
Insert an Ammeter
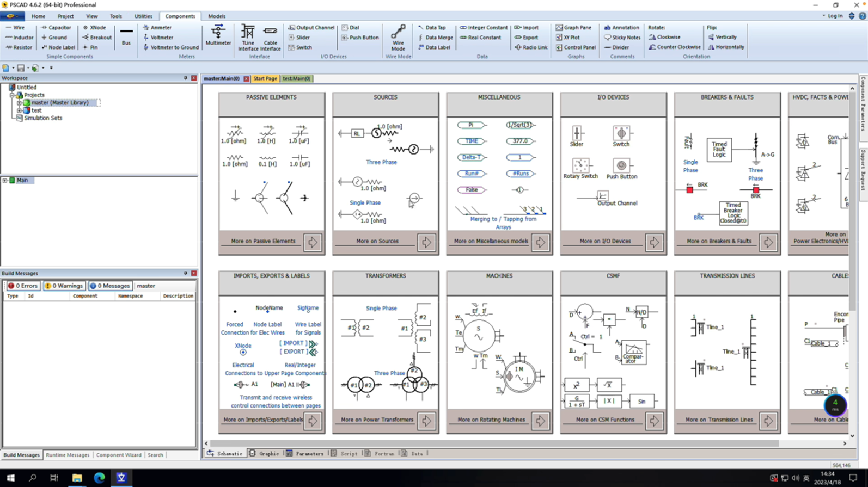(157, 27)
